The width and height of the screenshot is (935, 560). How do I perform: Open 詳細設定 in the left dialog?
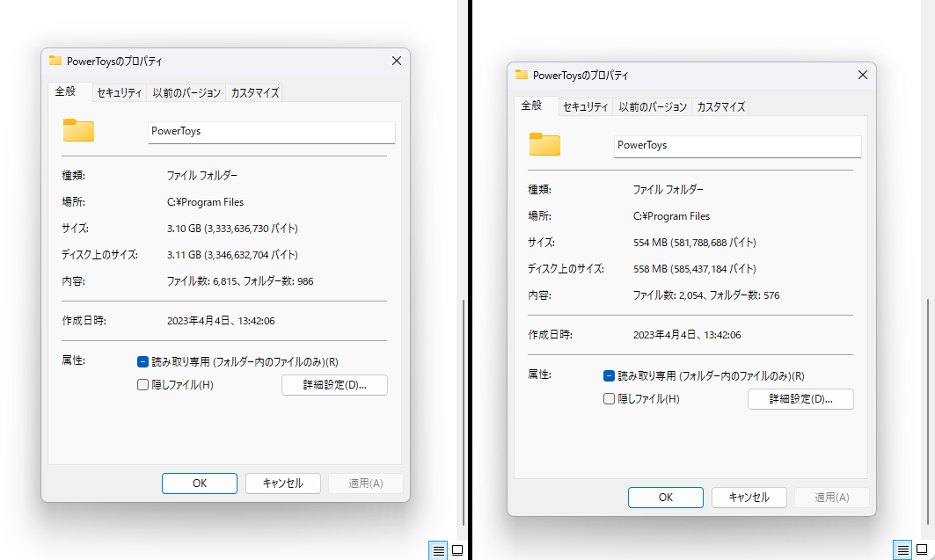tap(334, 384)
